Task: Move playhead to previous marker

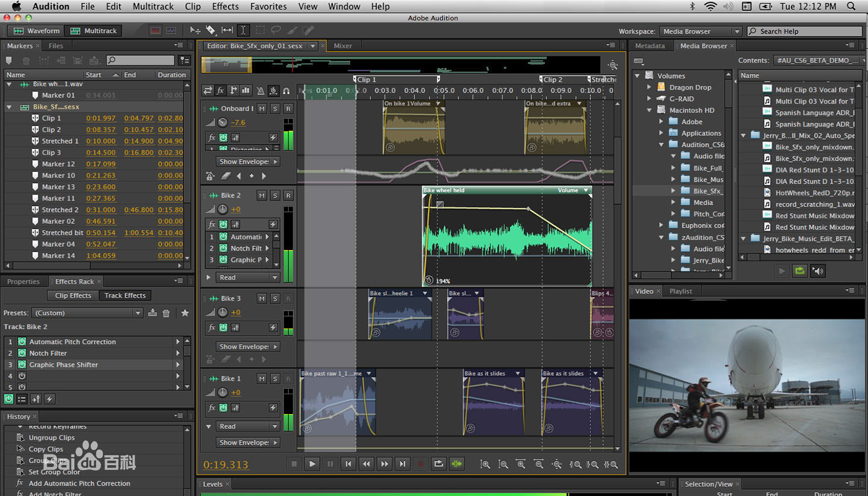Action: [348, 464]
